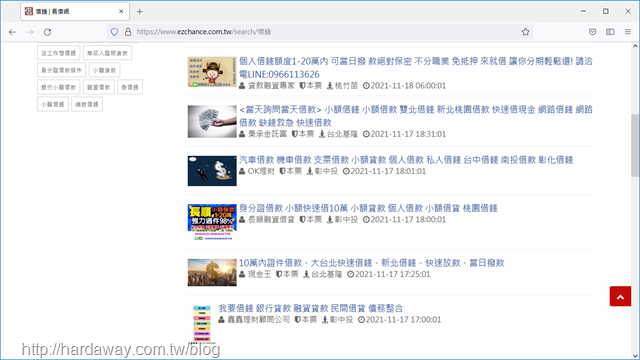The height and width of the screenshot is (360, 640).
Task: Select the 借錢 | 易借網 browser tab
Action: [75, 11]
